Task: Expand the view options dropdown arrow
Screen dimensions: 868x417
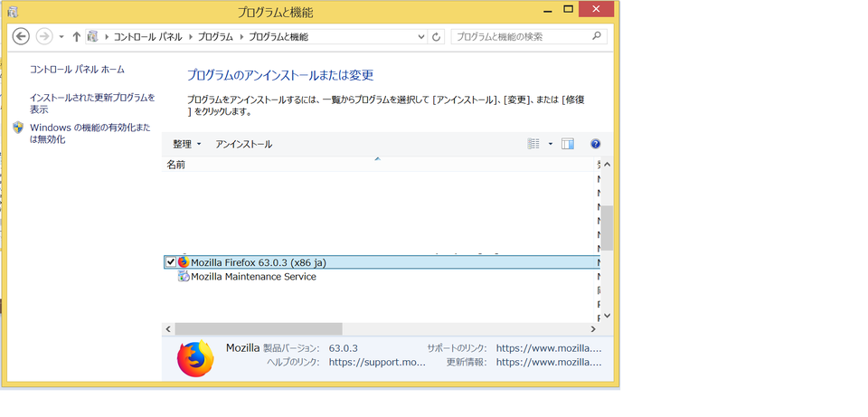Action: pos(551,144)
